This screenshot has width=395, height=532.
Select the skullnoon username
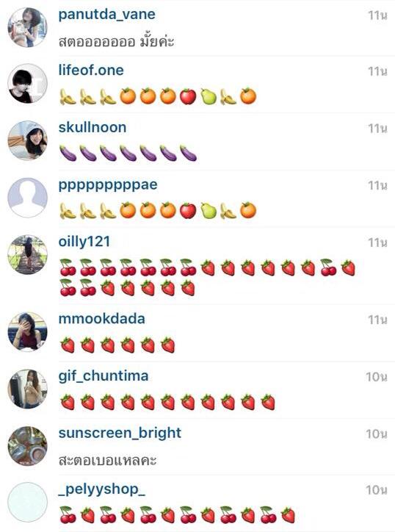pos(93,128)
